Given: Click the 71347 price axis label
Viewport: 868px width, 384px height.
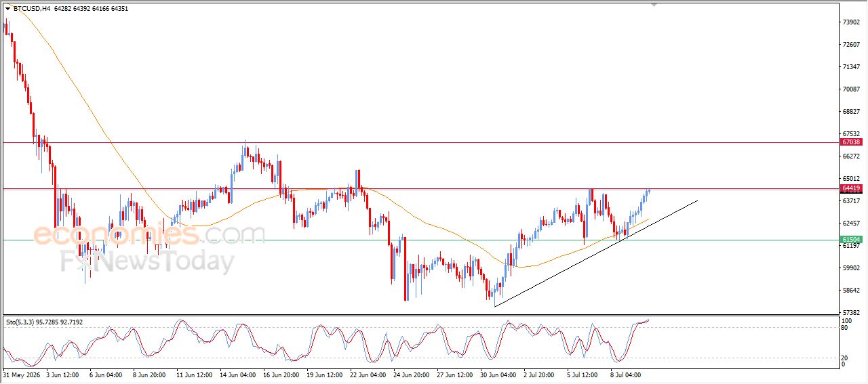Looking at the screenshot, I should coord(850,67).
